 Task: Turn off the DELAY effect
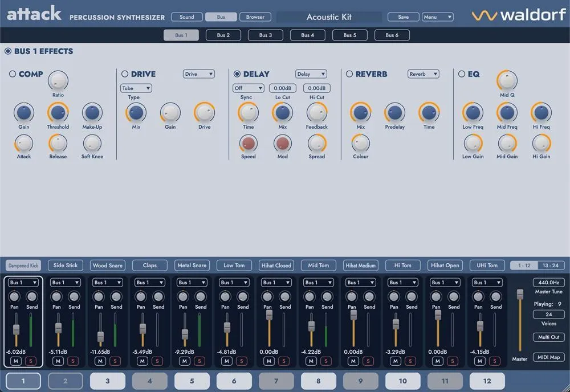[x=237, y=74]
